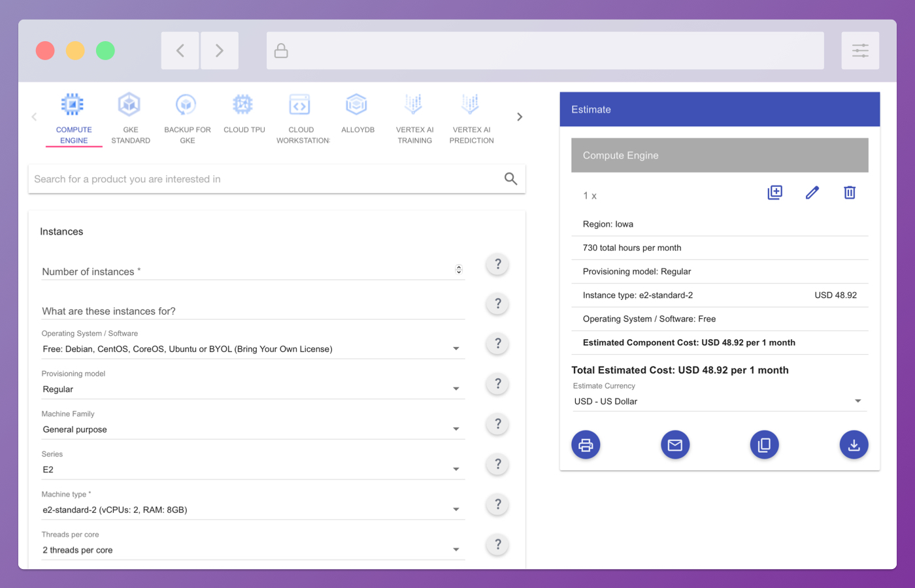Click the product search magnifier icon

(x=510, y=179)
